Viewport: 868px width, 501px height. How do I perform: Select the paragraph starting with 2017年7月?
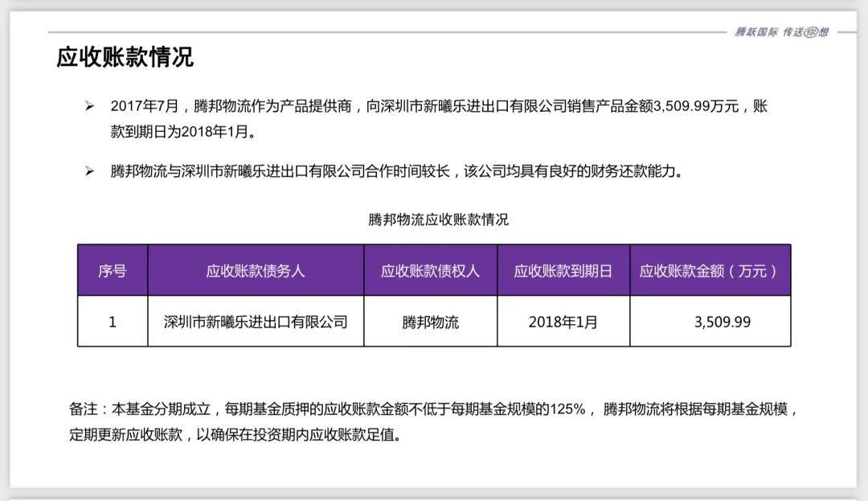click(x=439, y=118)
